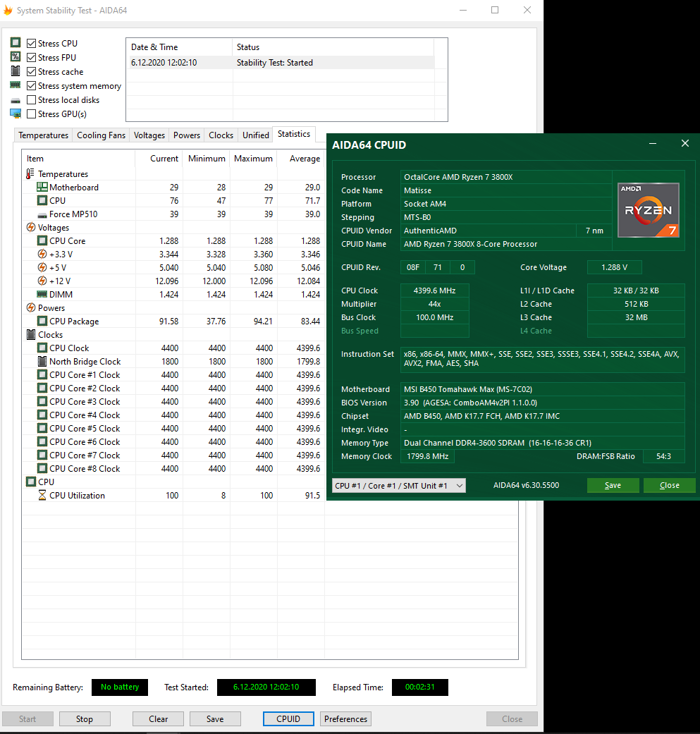Open the Preferences dialog
700x734 pixels.
(346, 718)
